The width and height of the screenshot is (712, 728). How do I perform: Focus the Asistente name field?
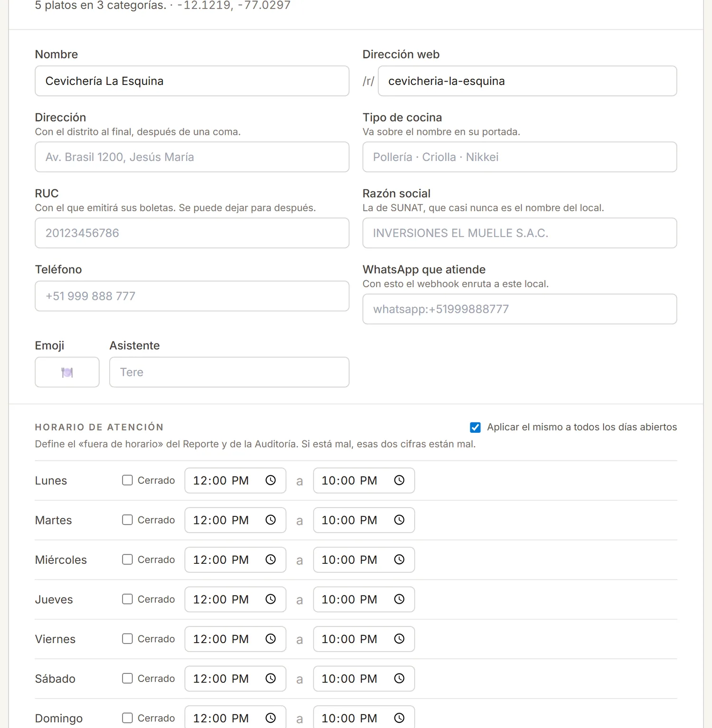[x=229, y=372]
